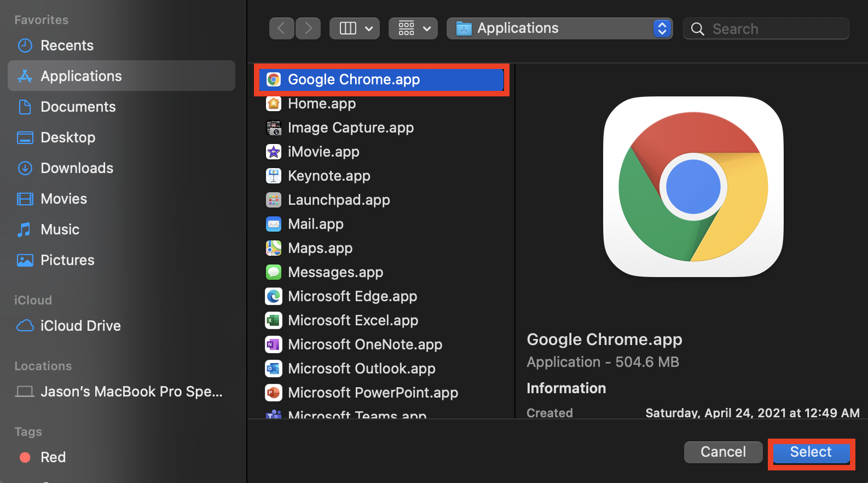Open the grouping options dropdown
The height and width of the screenshot is (483, 868).
tap(413, 28)
